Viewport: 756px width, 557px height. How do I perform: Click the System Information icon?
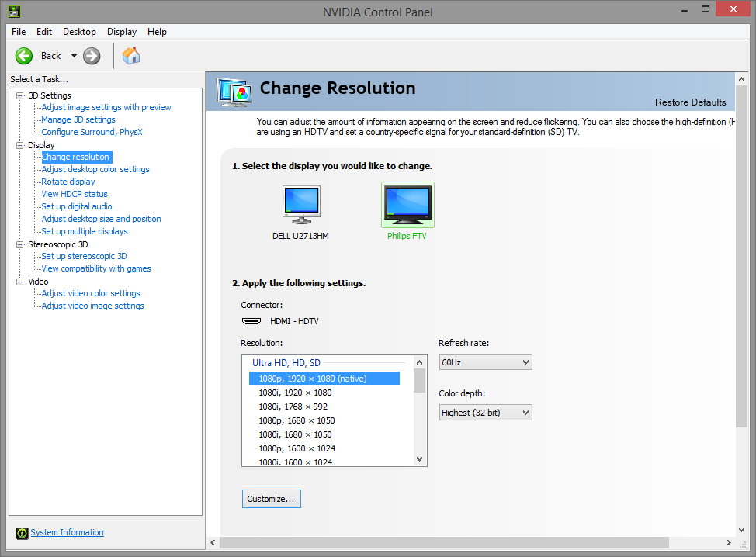tap(23, 533)
